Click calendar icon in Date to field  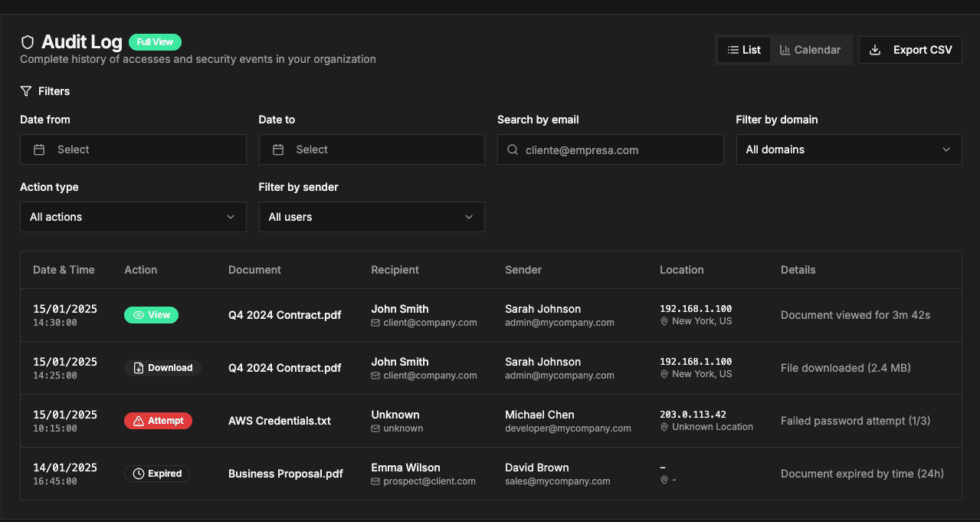point(278,149)
